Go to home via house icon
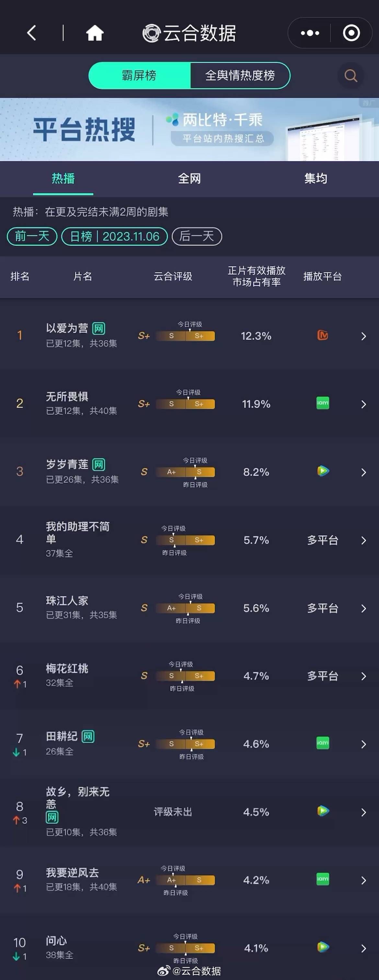 pos(95,33)
